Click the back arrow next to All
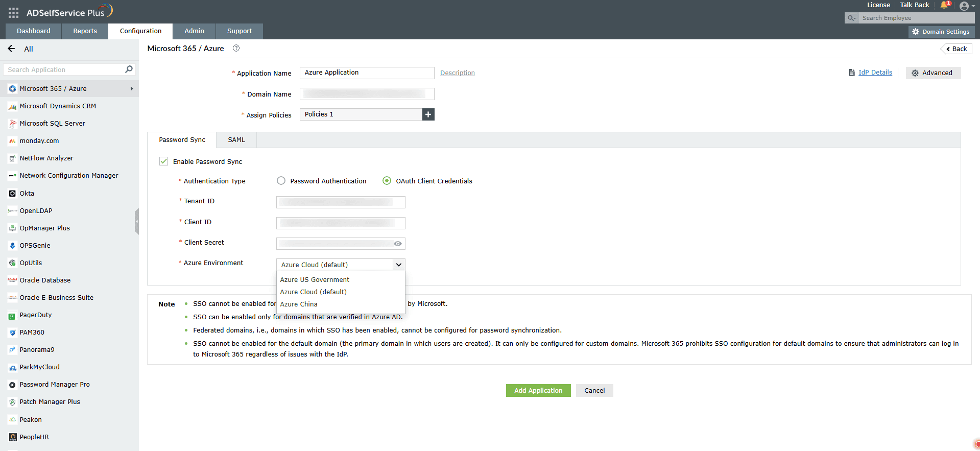 11,49
